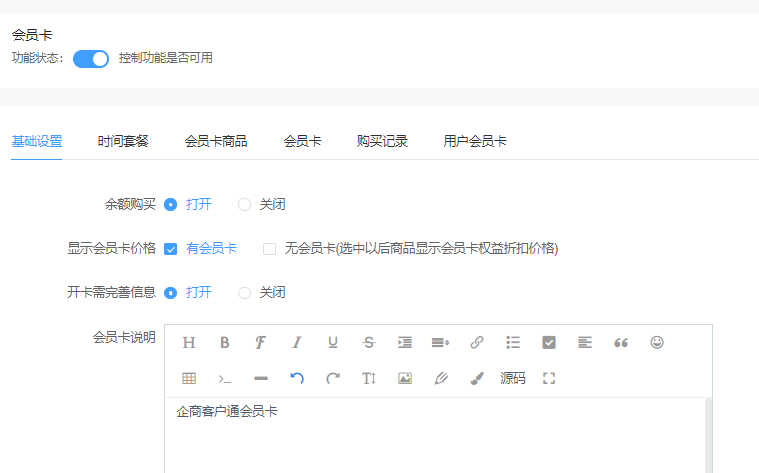This screenshot has height=473, width=759.
Task: Select 关闭 for 开卡需完善信息
Action: tap(244, 293)
